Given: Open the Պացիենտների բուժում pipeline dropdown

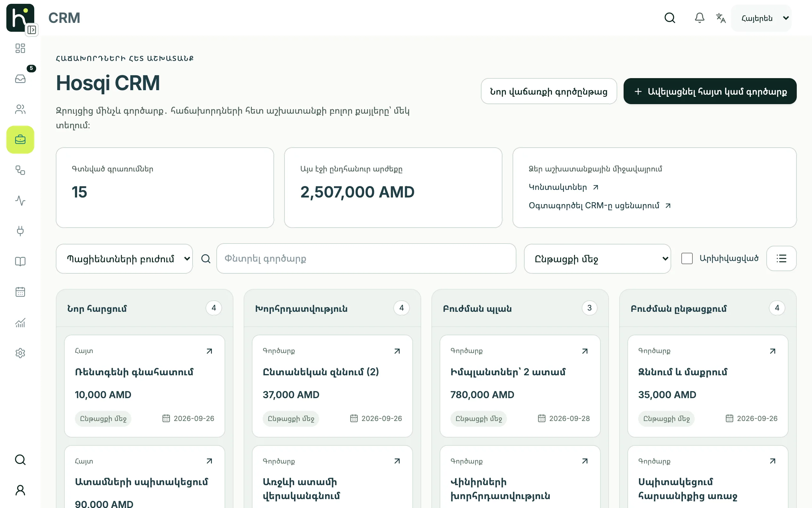Looking at the screenshot, I should pos(124,259).
